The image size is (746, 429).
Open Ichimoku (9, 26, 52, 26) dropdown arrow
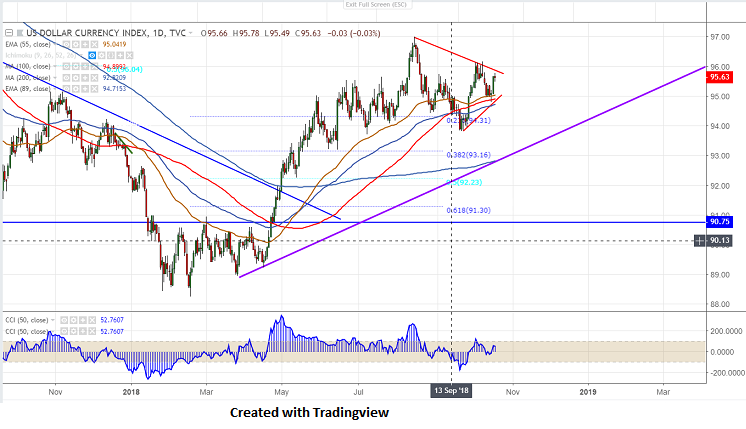[81, 56]
